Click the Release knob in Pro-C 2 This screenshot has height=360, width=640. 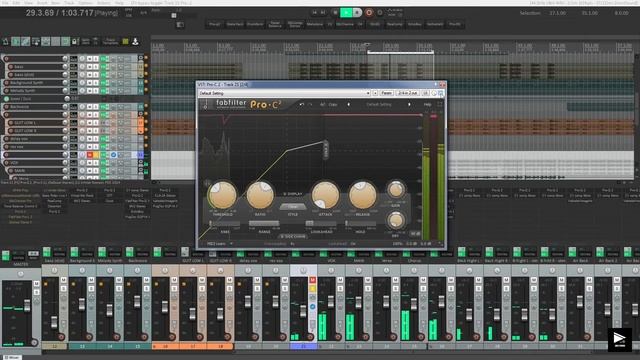[x=362, y=195]
